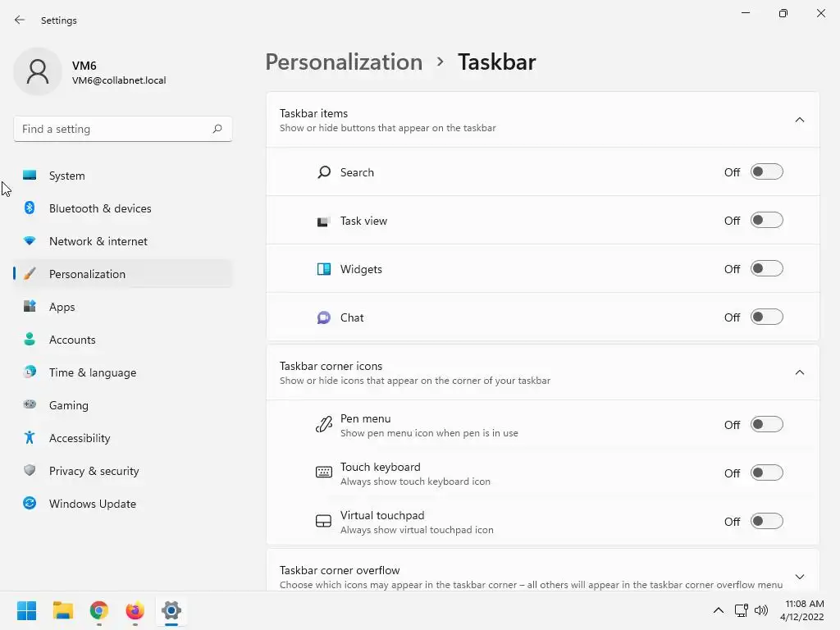840x630 pixels.
Task: Click the Task view icon in Taskbar items
Action: click(x=323, y=221)
